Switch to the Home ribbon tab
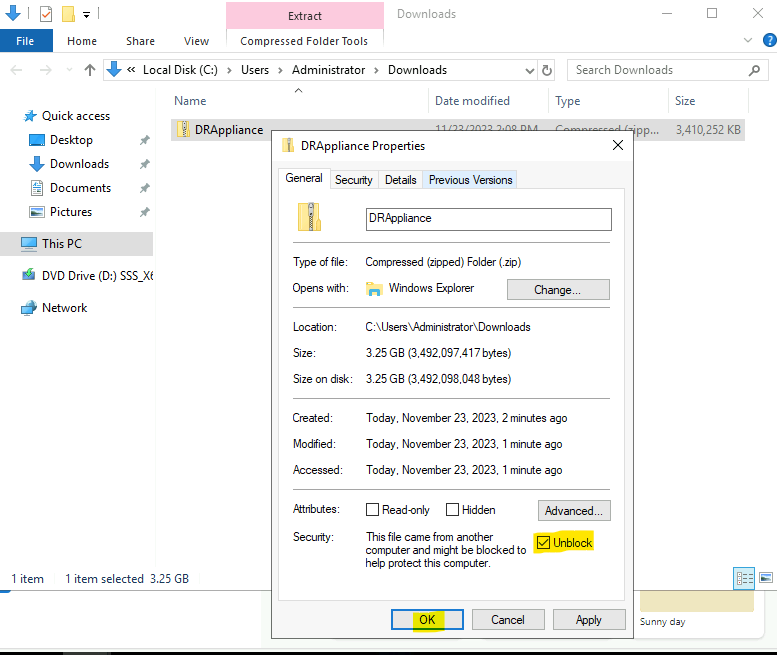 click(82, 41)
